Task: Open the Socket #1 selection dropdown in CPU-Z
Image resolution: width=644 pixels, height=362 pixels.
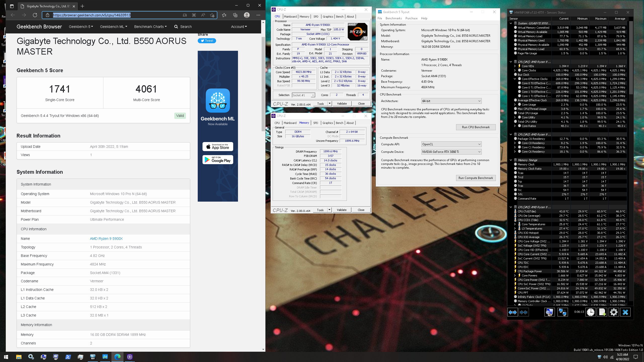Action: coord(303,95)
